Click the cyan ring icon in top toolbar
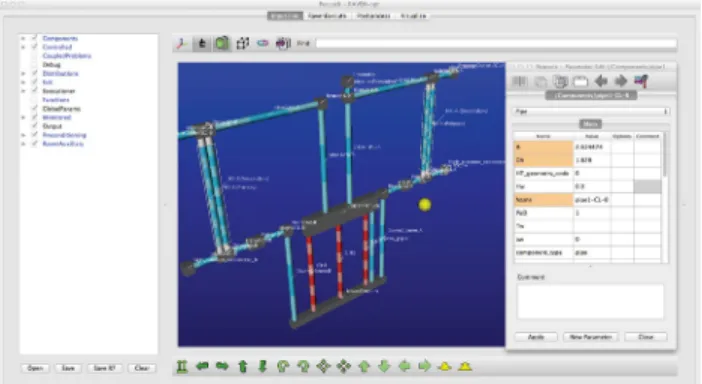Viewport: 702px width, 384px height. tap(263, 43)
